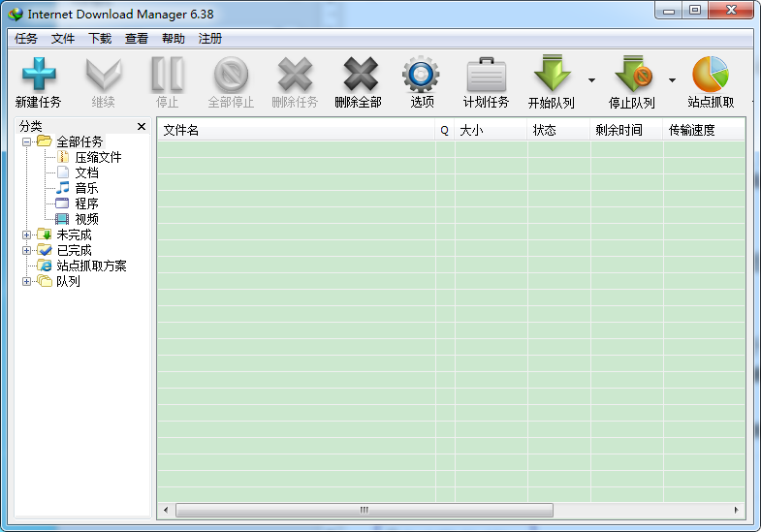Select the 音乐 music category
Viewport: 761px width, 532px height.
click(x=86, y=188)
